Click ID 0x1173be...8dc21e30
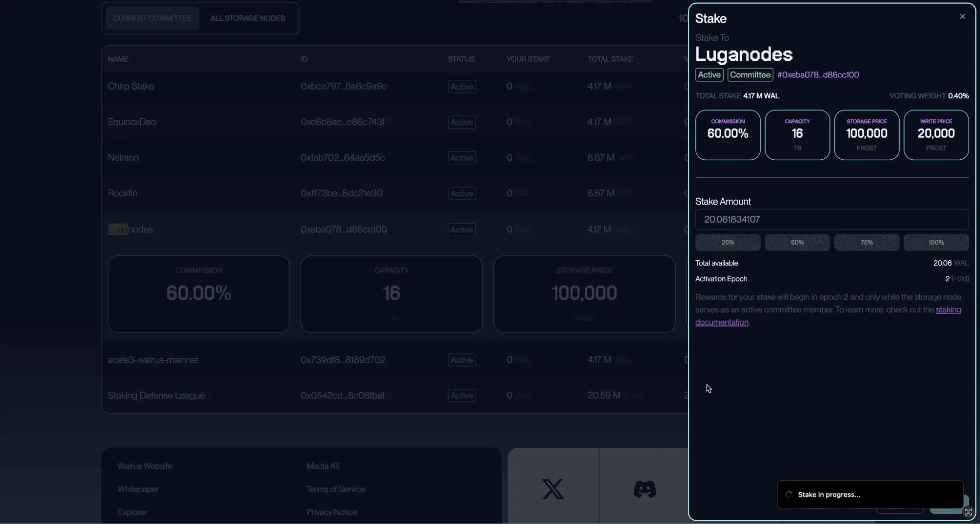980x524 pixels. [x=341, y=193]
